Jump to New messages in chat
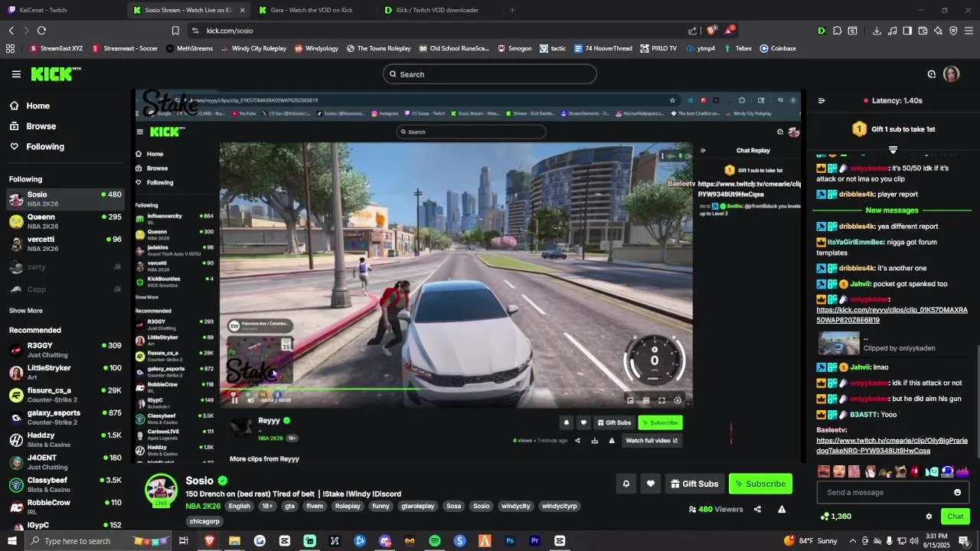 click(x=891, y=210)
